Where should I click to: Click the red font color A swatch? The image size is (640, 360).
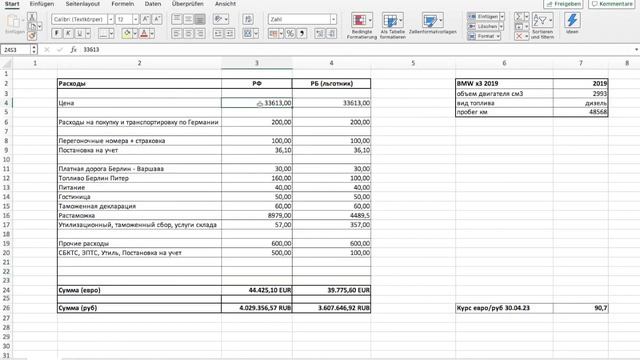(144, 33)
